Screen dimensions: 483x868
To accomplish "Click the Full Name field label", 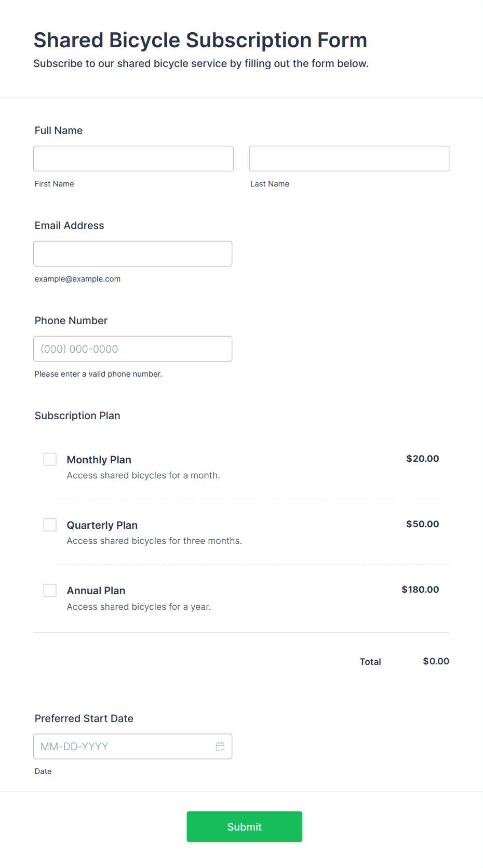I will [59, 130].
